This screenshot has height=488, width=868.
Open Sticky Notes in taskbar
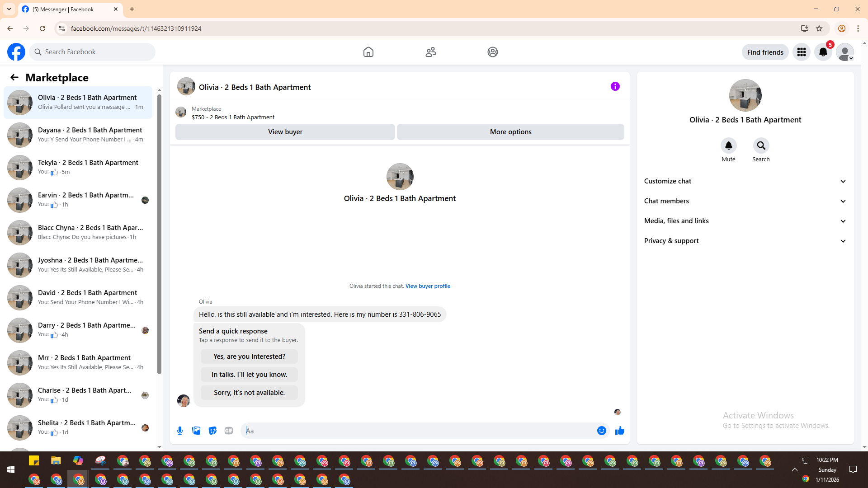(x=34, y=460)
